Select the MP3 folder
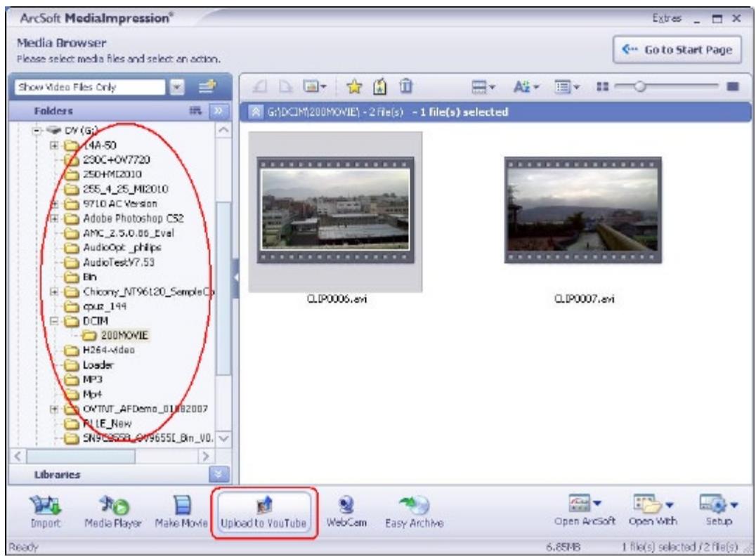The width and height of the screenshot is (756, 557). click(x=84, y=379)
